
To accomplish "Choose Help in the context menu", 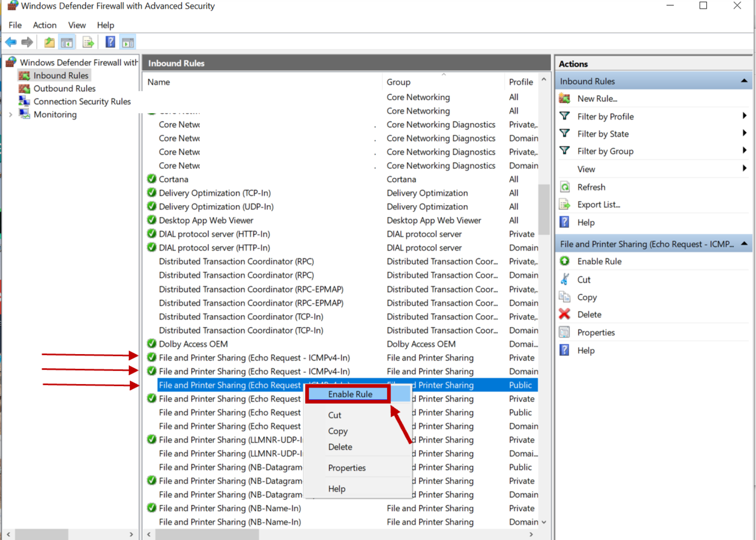I will click(337, 489).
